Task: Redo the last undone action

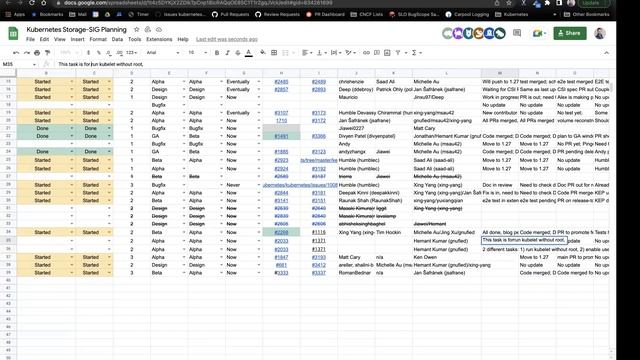Action: coord(27,53)
